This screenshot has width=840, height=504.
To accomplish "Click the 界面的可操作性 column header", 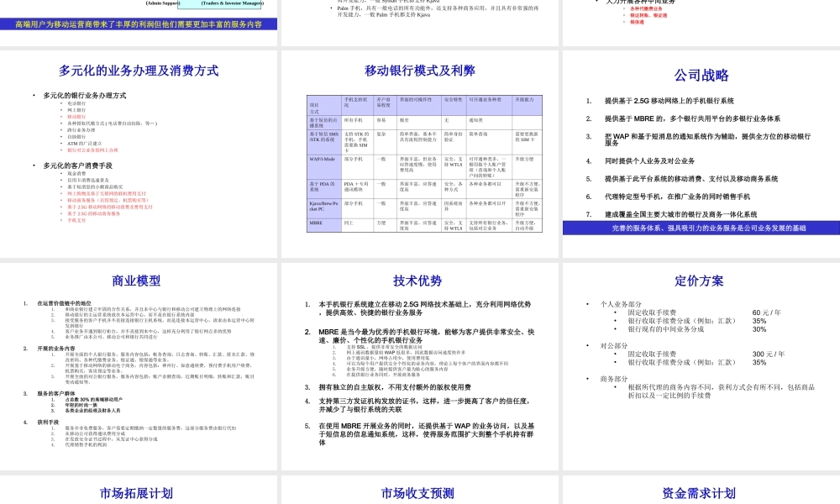I will tap(419, 106).
